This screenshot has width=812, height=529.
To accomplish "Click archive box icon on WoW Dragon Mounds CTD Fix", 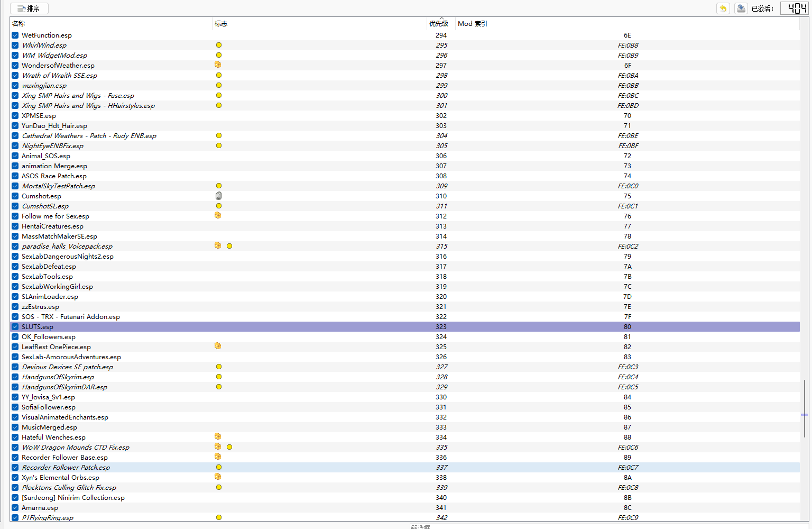I will (218, 446).
